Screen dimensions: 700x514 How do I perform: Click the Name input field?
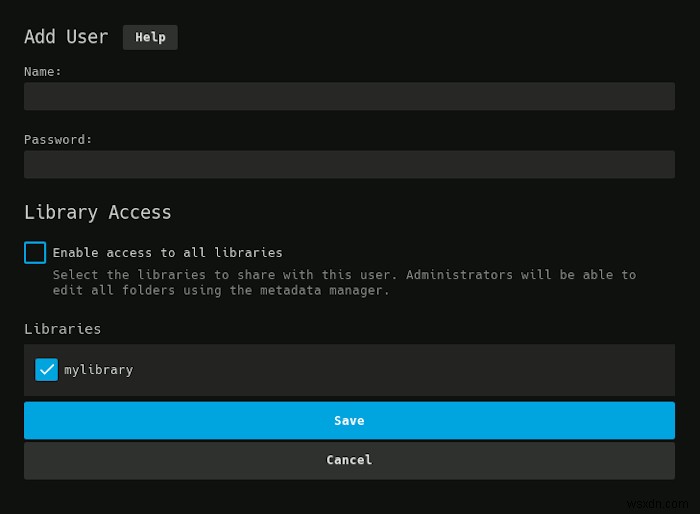pos(349,96)
